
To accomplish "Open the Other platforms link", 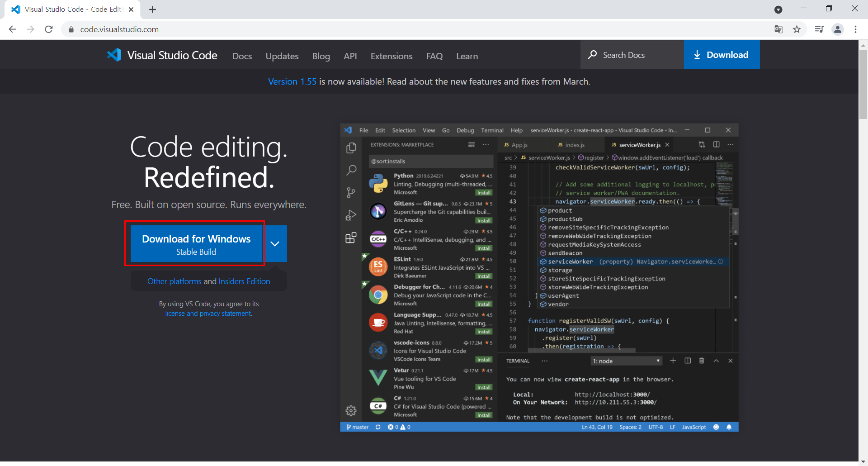I will (x=175, y=281).
